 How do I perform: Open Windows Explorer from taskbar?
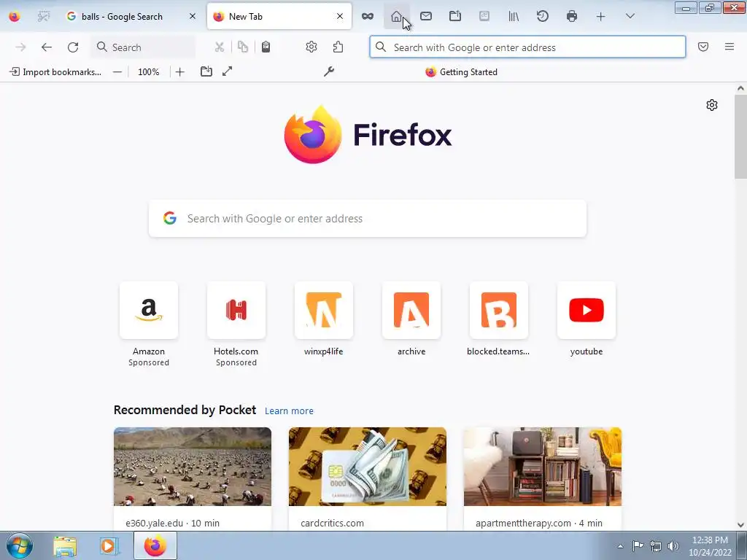pos(65,546)
